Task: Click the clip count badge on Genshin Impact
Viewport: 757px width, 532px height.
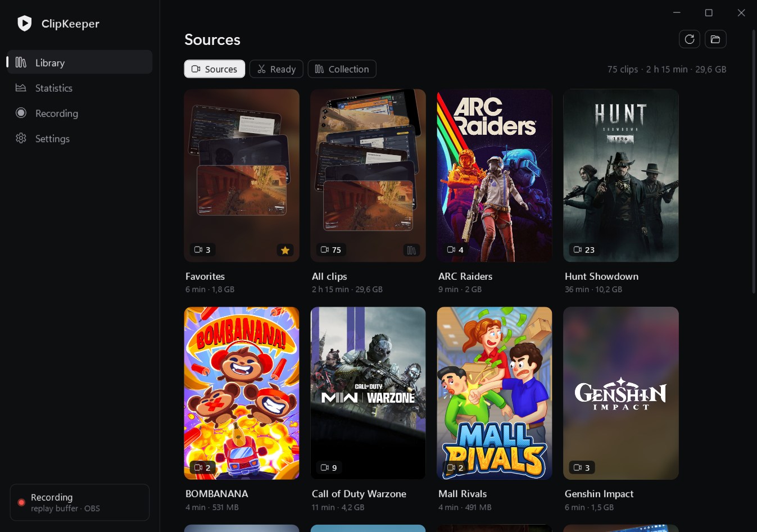Action: [x=582, y=467]
